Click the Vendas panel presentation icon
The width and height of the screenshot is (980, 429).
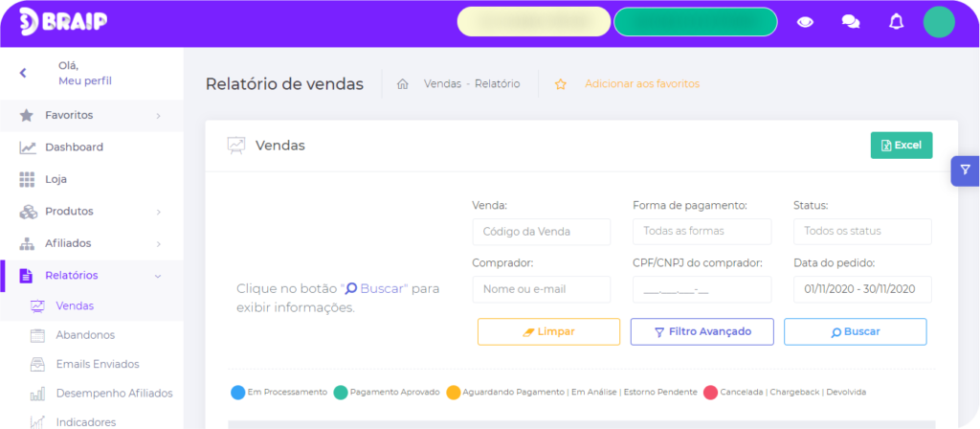click(236, 146)
